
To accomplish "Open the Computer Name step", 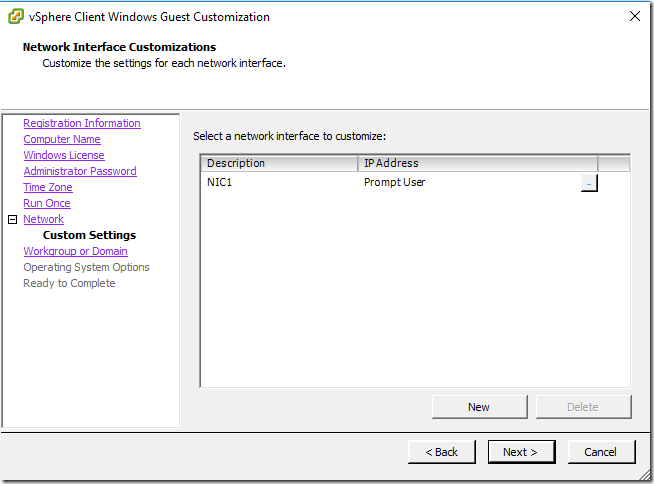I will [x=62, y=139].
